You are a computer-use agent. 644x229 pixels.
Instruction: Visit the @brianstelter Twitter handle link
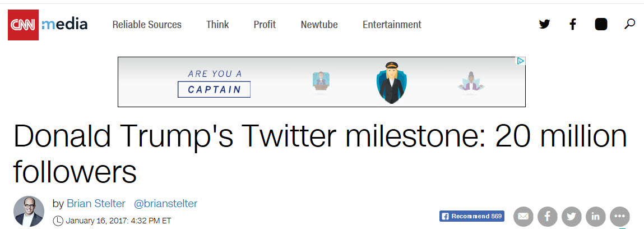[166, 204]
